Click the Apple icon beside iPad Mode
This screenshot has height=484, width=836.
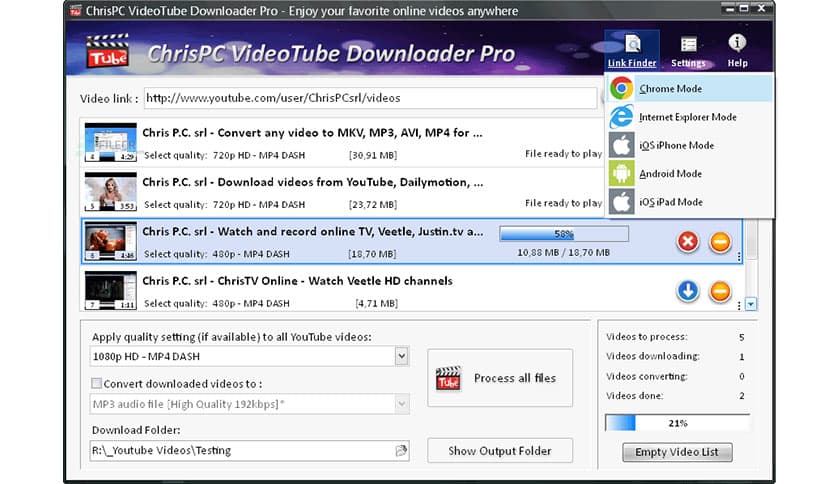click(622, 202)
